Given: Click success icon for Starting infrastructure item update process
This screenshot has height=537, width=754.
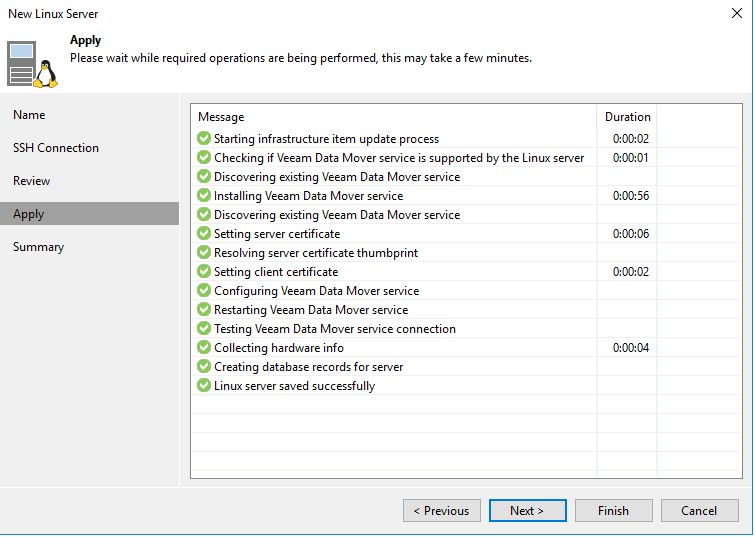Looking at the screenshot, I should click(204, 138).
